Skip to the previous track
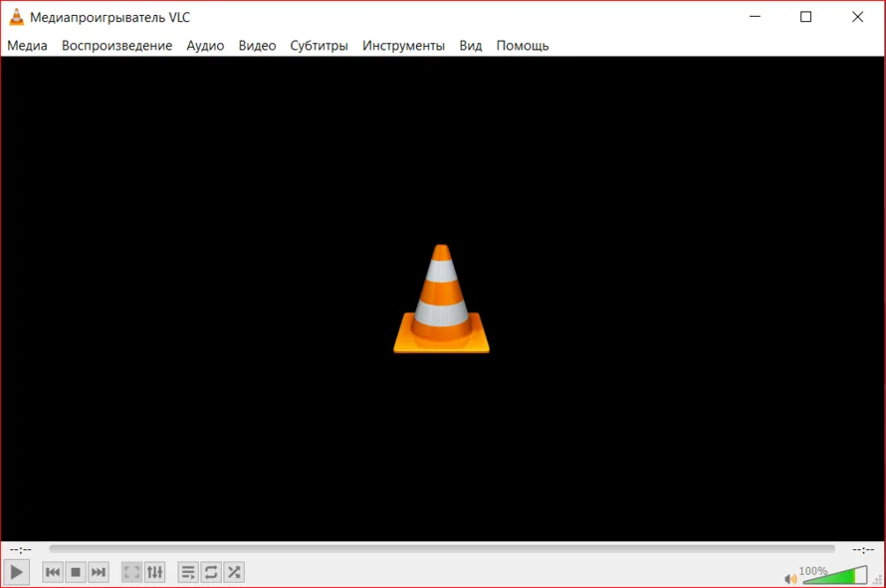This screenshot has height=588, width=886. click(53, 572)
